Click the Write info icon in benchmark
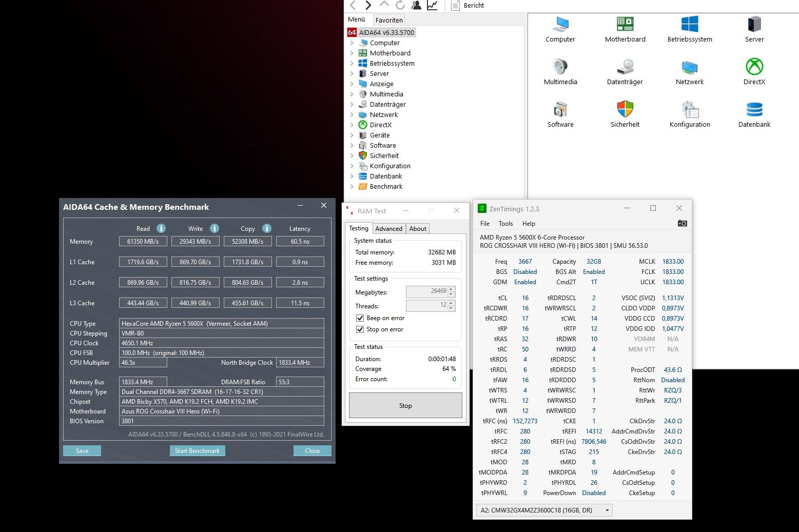Screen dimensions: 799x532 214,228
